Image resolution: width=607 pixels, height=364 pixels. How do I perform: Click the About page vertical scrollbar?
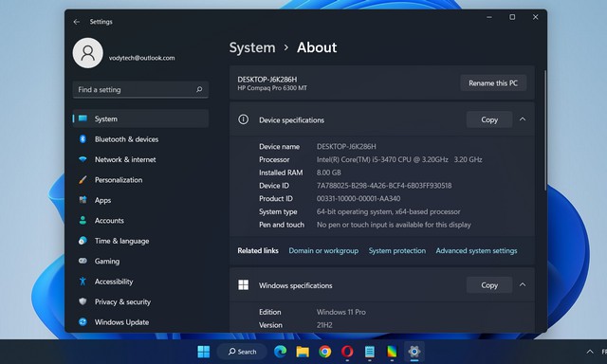[545, 130]
